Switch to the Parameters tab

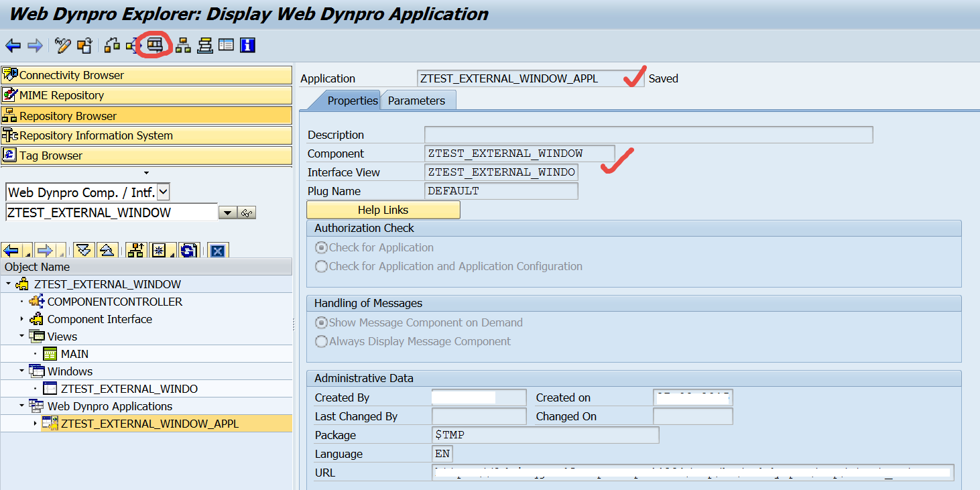(418, 101)
